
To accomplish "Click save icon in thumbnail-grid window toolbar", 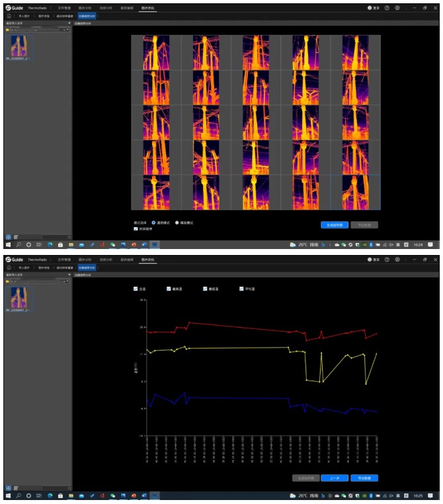I will (x=9, y=16).
